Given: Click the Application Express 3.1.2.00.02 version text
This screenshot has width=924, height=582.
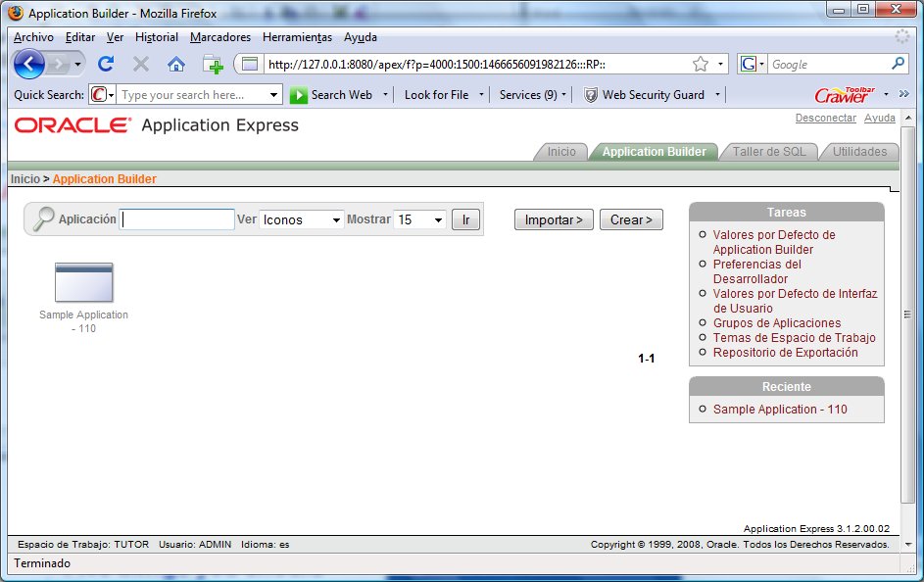Looking at the screenshot, I should tap(816, 528).
